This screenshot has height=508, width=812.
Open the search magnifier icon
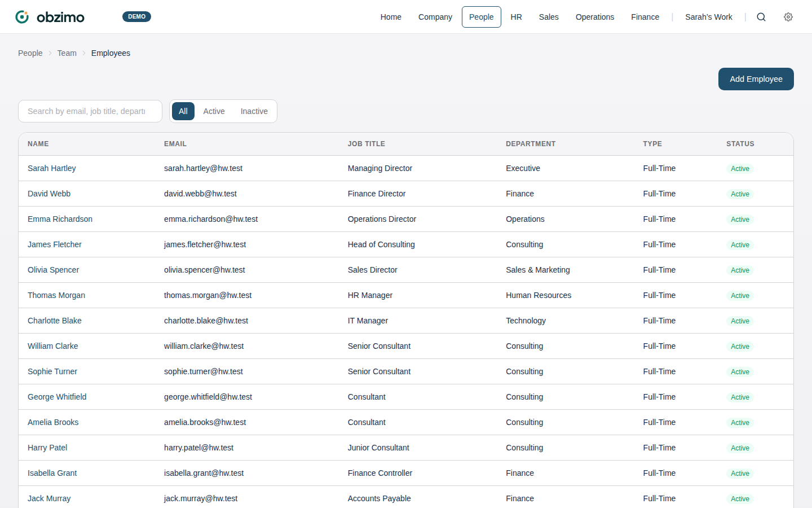coord(761,17)
